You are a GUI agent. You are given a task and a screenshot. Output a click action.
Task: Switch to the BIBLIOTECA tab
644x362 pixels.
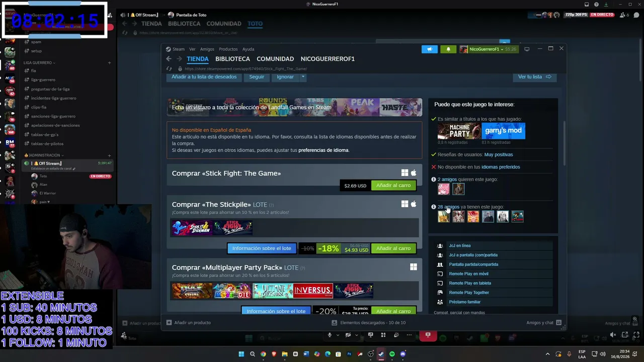(232, 59)
